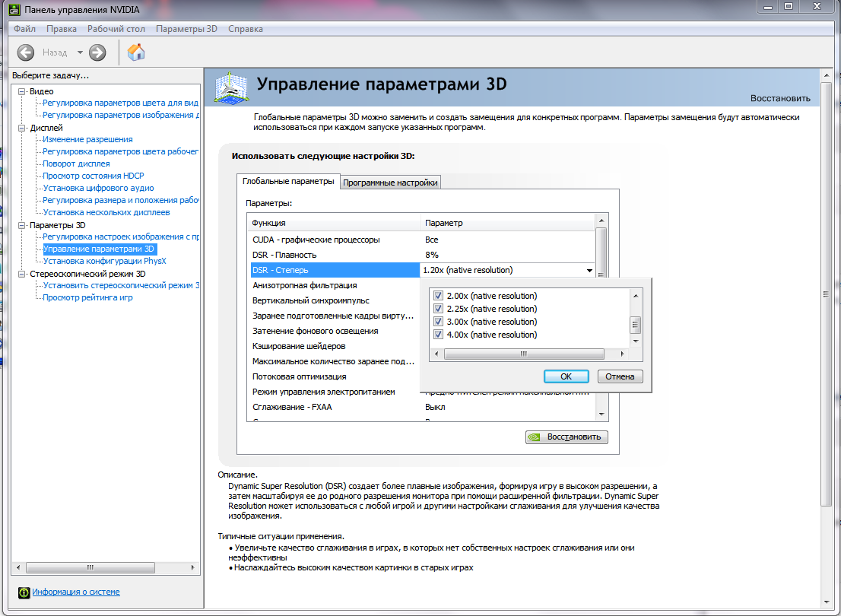Switch to Программные настройки tab
Screen dimensions: 841x616
coord(390,183)
